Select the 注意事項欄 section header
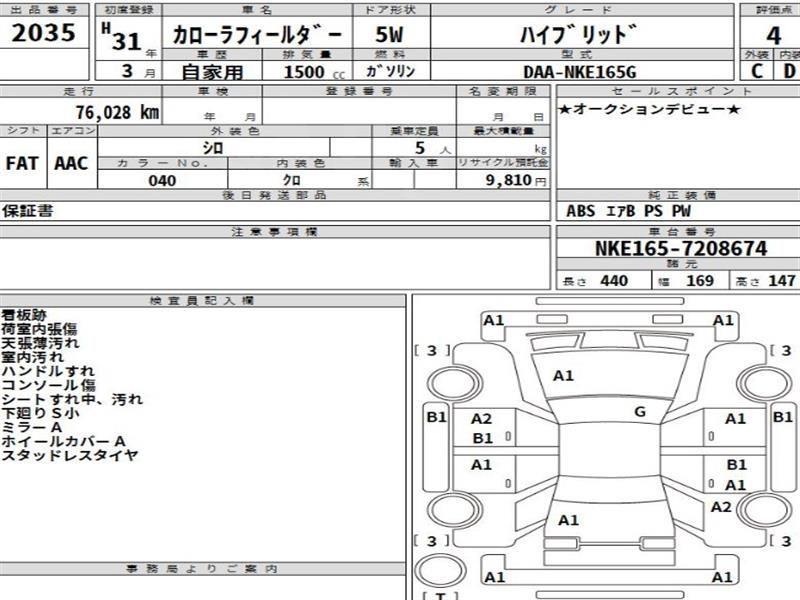The height and width of the screenshot is (600, 800). tap(274, 232)
